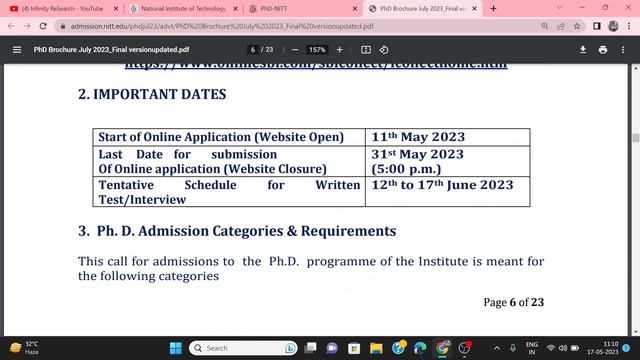640x360 pixels.
Task: Print the PDF document
Action: coord(603,50)
